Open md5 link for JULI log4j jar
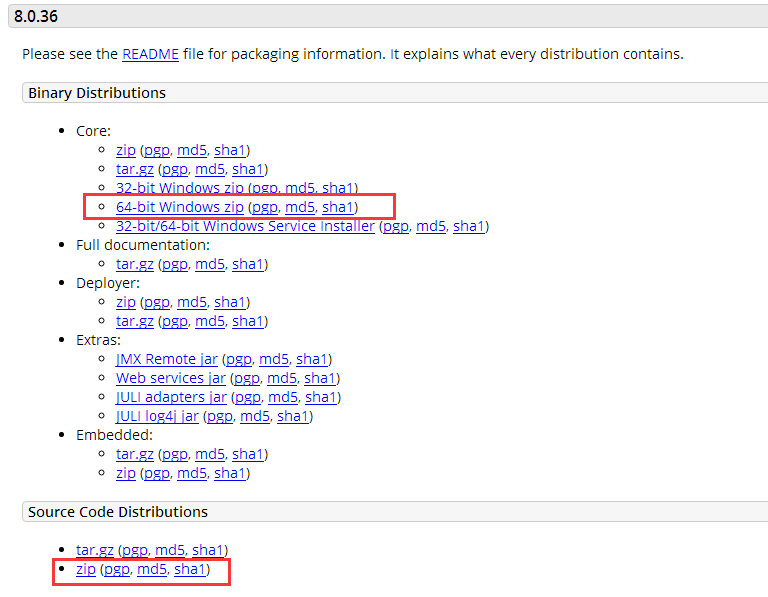 (x=255, y=416)
